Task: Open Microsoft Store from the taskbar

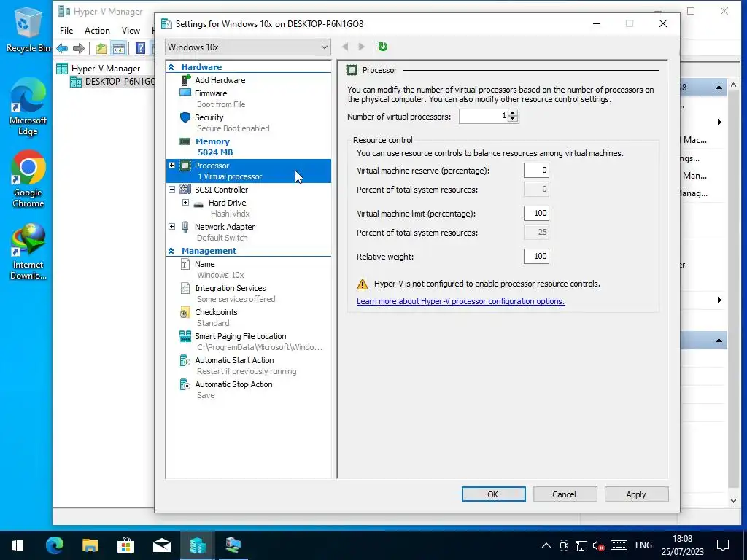Action: click(x=125, y=545)
